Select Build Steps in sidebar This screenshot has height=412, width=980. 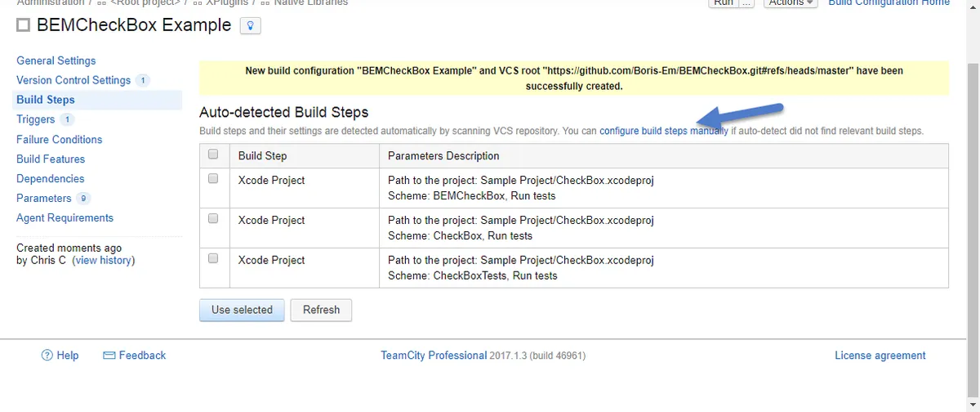point(46,100)
